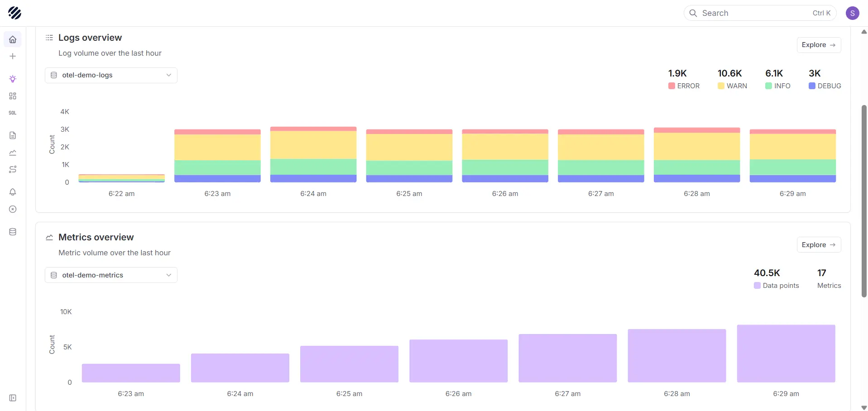868x411 pixels.
Task: Click Explore button in Logs overview
Action: point(818,45)
